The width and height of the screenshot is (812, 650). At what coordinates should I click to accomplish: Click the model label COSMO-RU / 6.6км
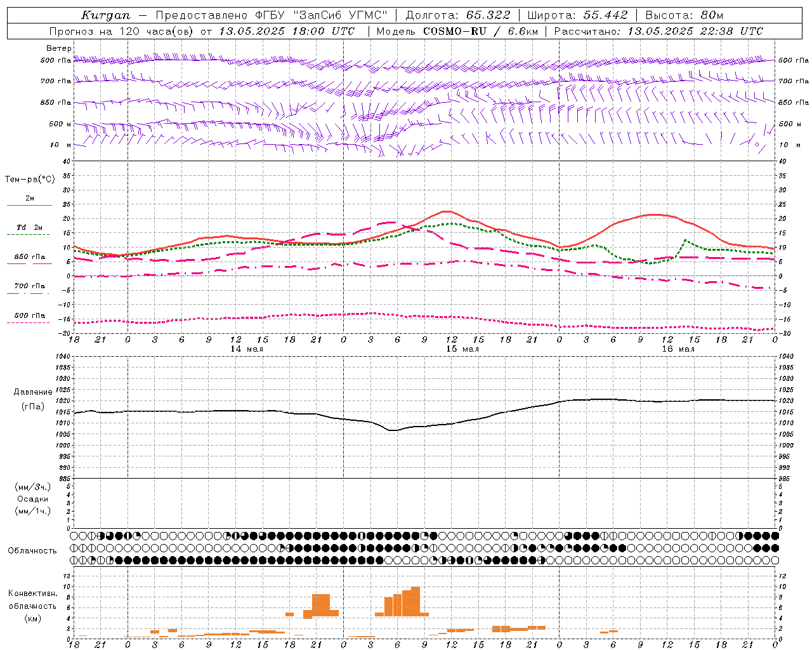click(x=481, y=31)
